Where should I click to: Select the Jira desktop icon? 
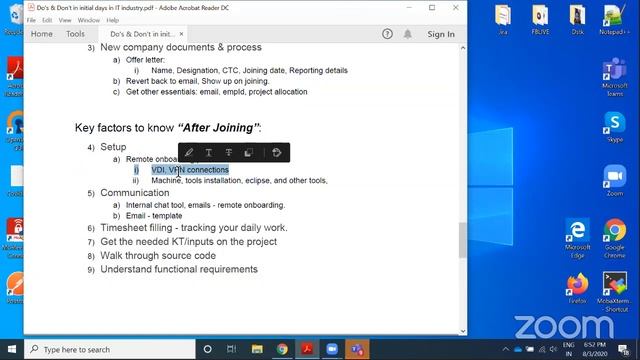(x=503, y=19)
